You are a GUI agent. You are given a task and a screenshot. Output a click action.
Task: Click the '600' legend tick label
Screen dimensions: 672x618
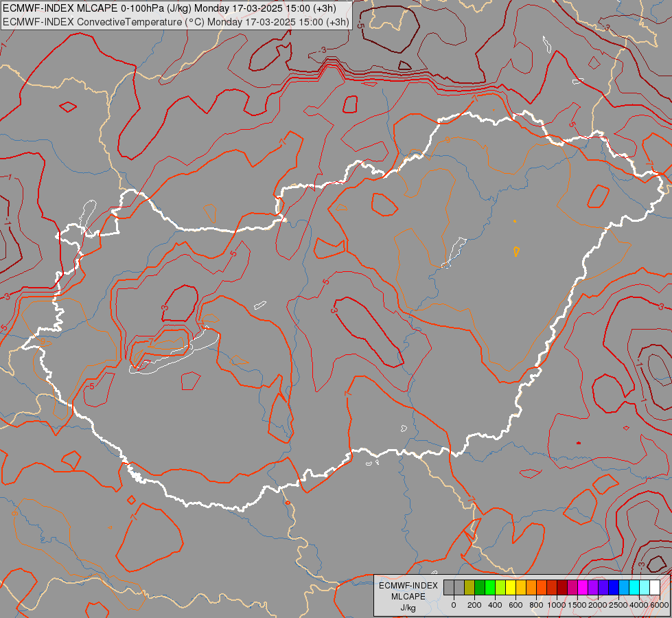pos(515,605)
